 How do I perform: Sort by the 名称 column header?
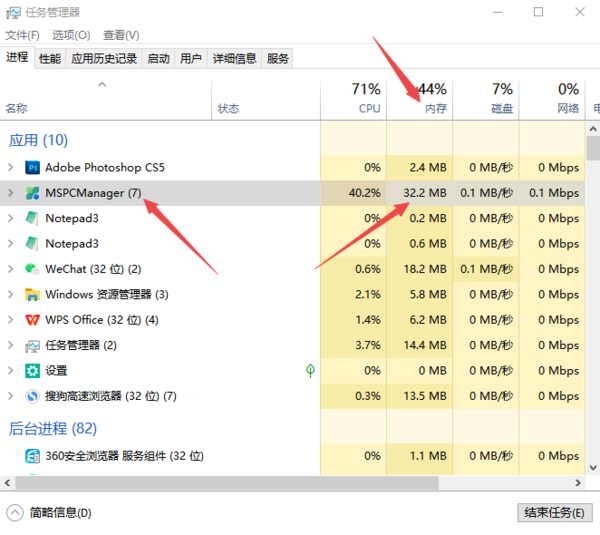point(106,100)
